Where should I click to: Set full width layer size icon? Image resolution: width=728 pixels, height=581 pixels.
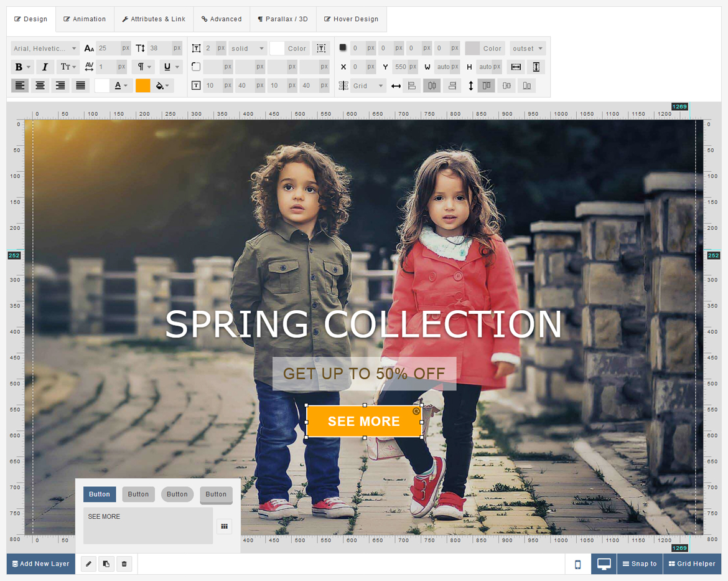point(516,67)
